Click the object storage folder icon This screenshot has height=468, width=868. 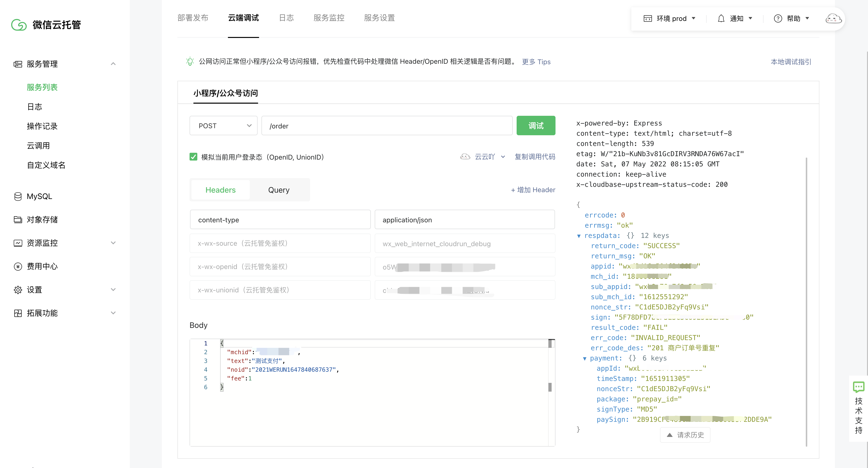click(x=18, y=220)
